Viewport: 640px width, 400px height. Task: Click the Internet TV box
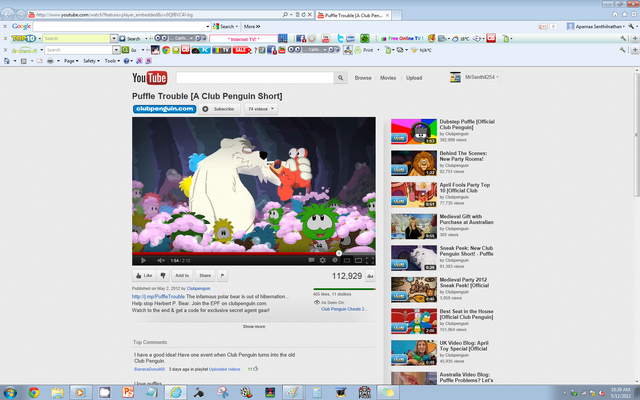pos(243,39)
